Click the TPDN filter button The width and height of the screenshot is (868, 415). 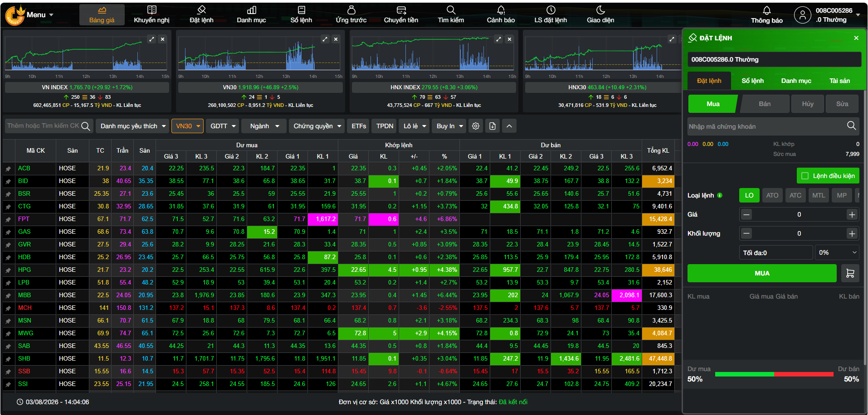[x=385, y=126]
